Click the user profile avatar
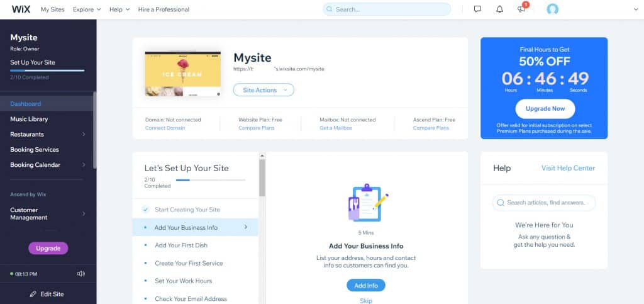 [x=552, y=9]
